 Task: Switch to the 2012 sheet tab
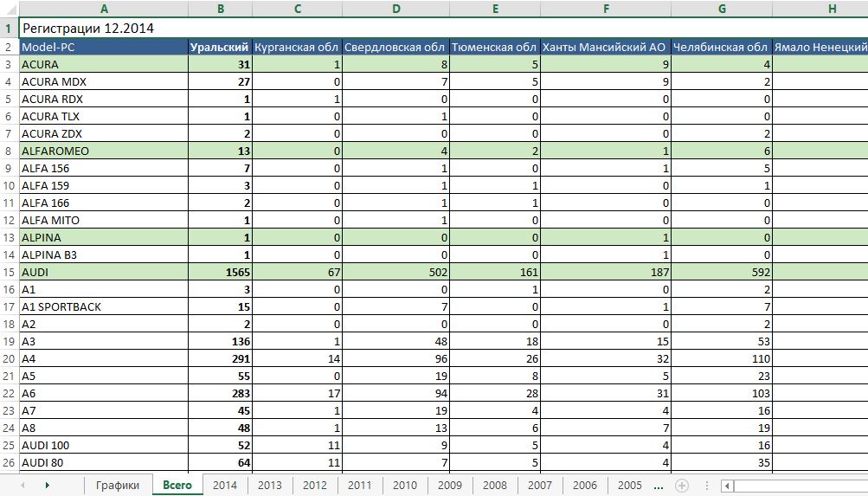314,486
